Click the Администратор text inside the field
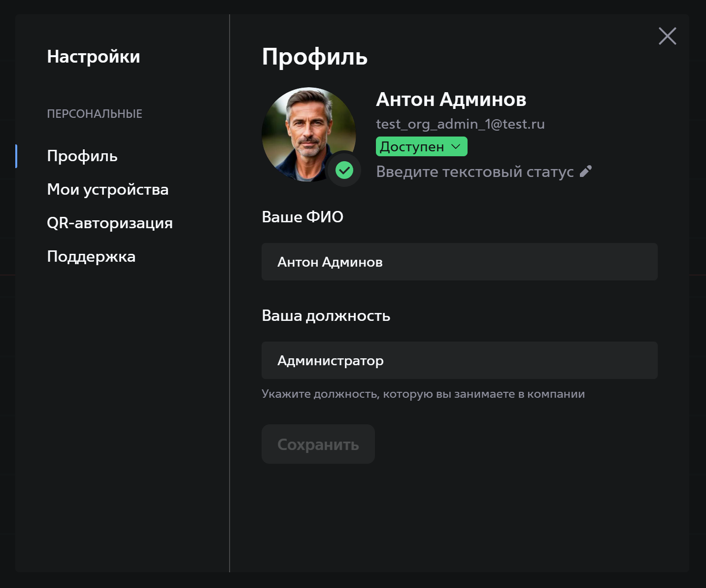Viewport: 706px width, 588px height. 330,360
